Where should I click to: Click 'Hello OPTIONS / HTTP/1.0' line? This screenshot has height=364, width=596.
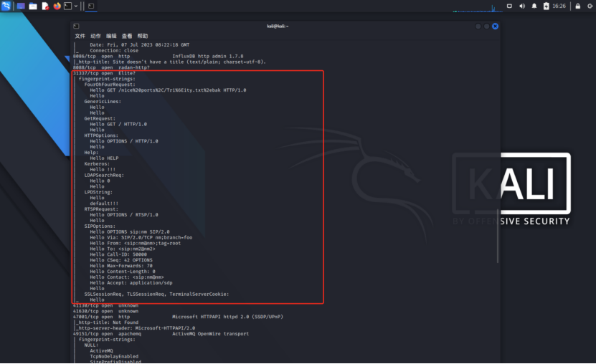click(124, 141)
